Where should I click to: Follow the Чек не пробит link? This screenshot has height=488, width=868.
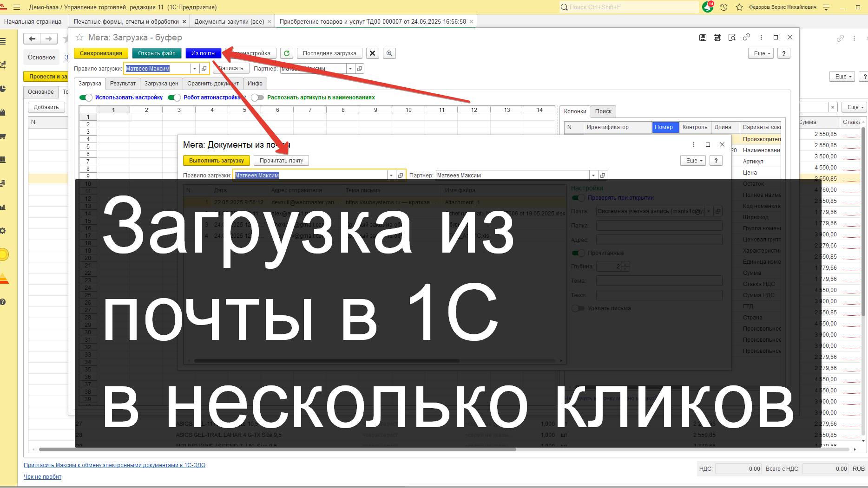coord(41,476)
